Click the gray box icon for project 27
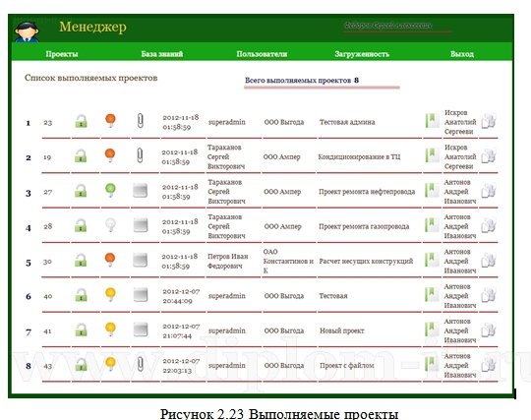Screen dimensions: 531x420 (141, 191)
